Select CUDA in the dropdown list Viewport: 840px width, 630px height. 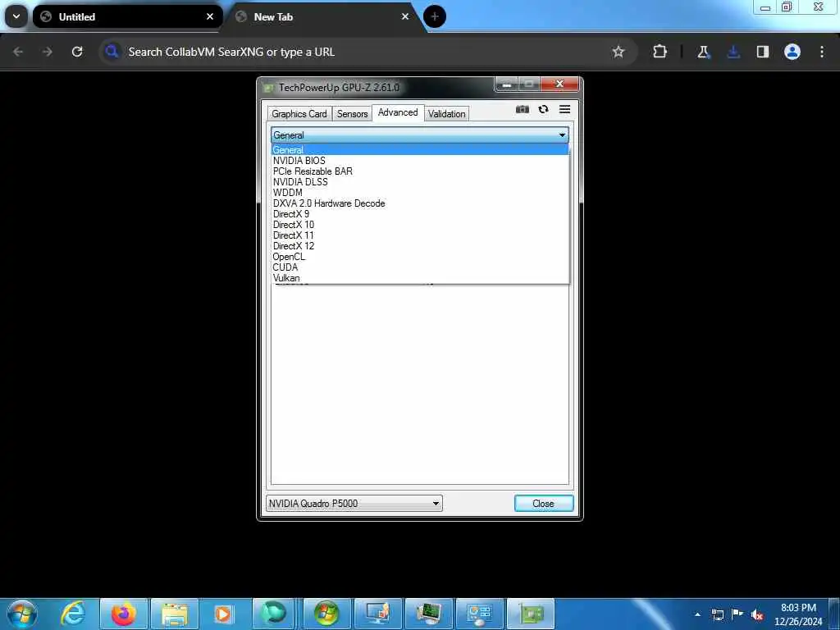coord(420,267)
